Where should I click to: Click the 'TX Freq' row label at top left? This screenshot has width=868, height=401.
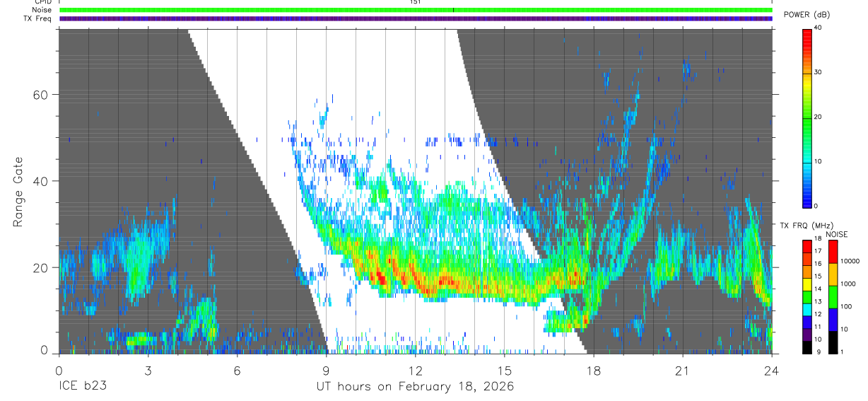click(x=37, y=19)
